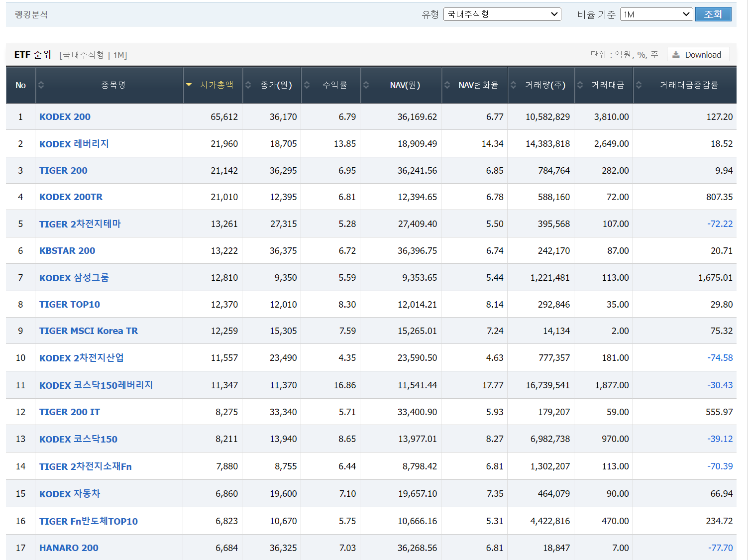Image resolution: width=748 pixels, height=560 pixels.
Task: Open the TIGER MSCI Korea TR link
Action: click(89, 331)
